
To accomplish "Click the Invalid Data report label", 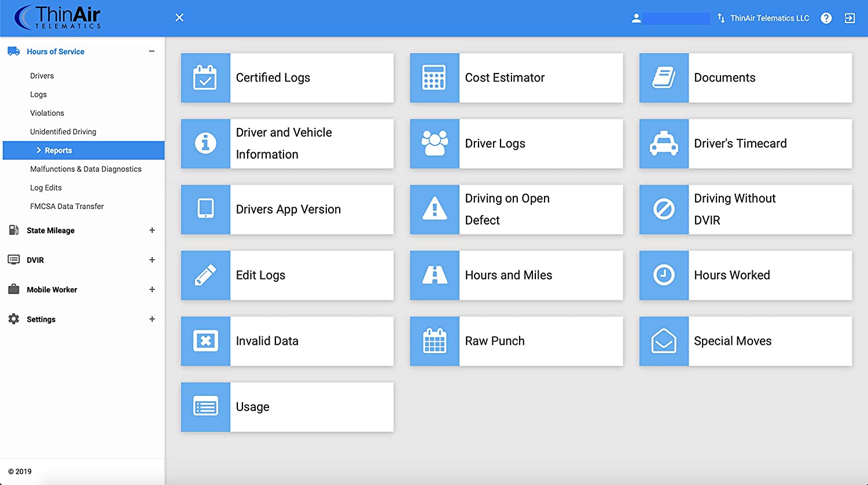I will [267, 341].
